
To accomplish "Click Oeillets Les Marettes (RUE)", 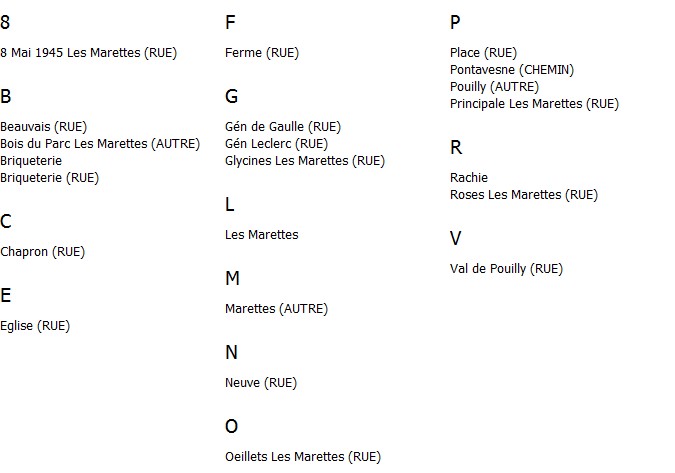I will pyautogui.click(x=303, y=457).
